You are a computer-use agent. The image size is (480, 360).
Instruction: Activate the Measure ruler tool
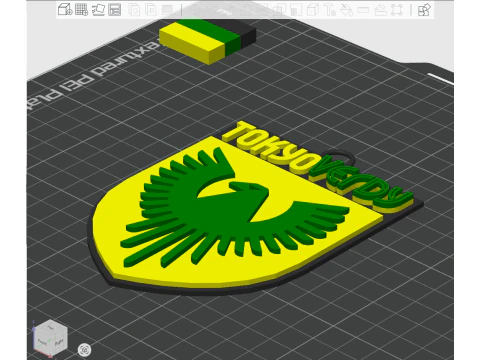tap(363, 10)
